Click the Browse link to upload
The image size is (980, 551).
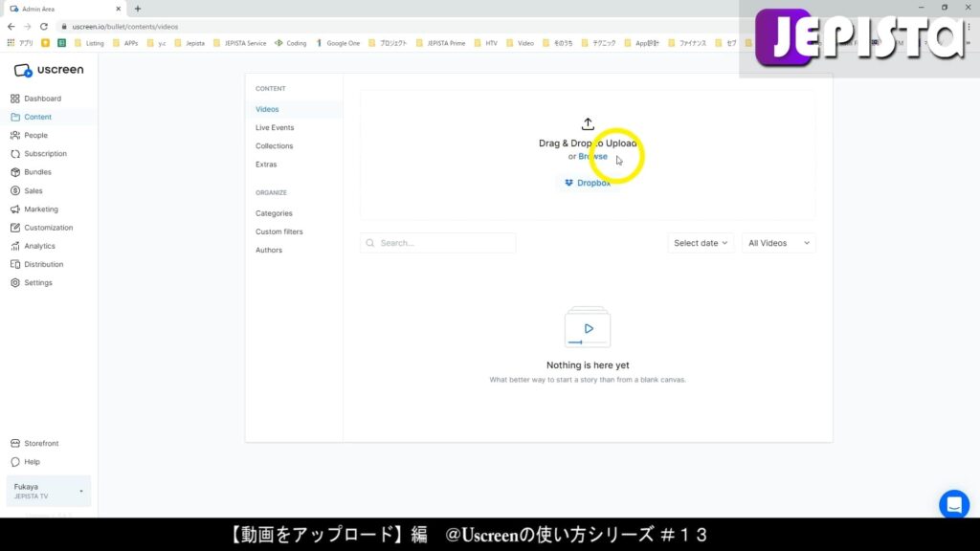[x=592, y=156]
